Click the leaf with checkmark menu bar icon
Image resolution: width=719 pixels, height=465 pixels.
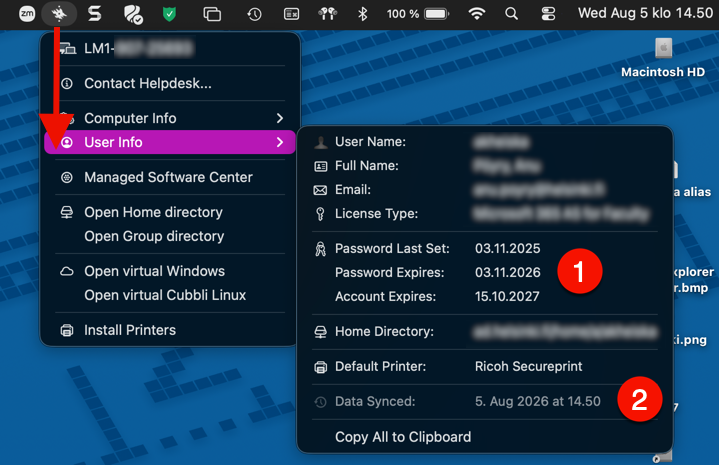click(133, 14)
